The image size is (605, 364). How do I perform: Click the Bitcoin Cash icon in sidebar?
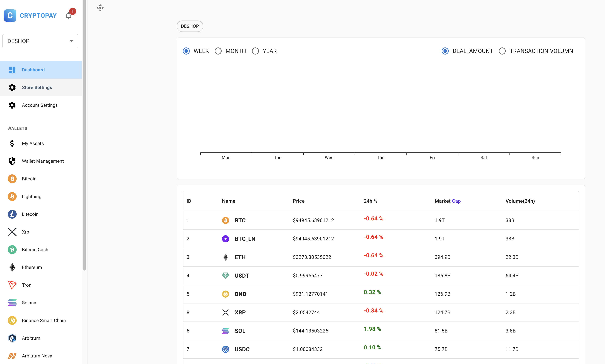[x=12, y=249]
